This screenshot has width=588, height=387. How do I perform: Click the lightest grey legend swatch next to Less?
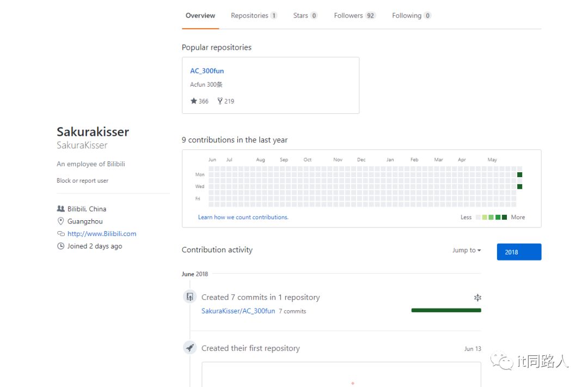pyautogui.click(x=478, y=217)
